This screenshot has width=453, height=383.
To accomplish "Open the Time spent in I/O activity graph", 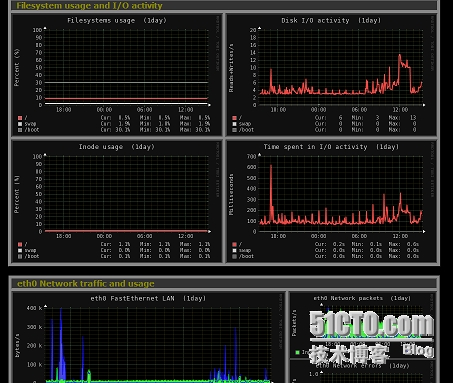I will point(332,201).
